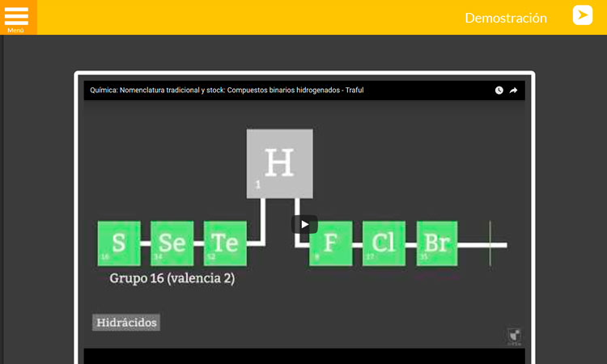
Task: Open the hamburger menu icon
Action: (16, 15)
